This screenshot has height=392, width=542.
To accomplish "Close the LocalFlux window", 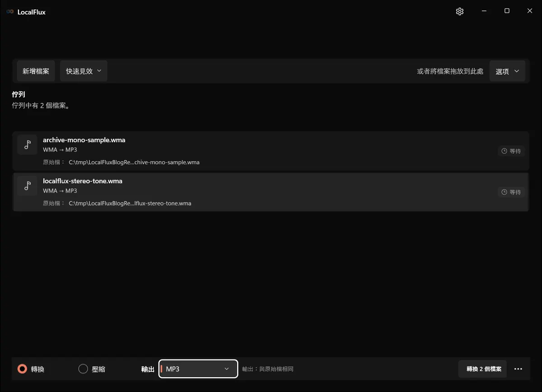I will pyautogui.click(x=530, y=11).
